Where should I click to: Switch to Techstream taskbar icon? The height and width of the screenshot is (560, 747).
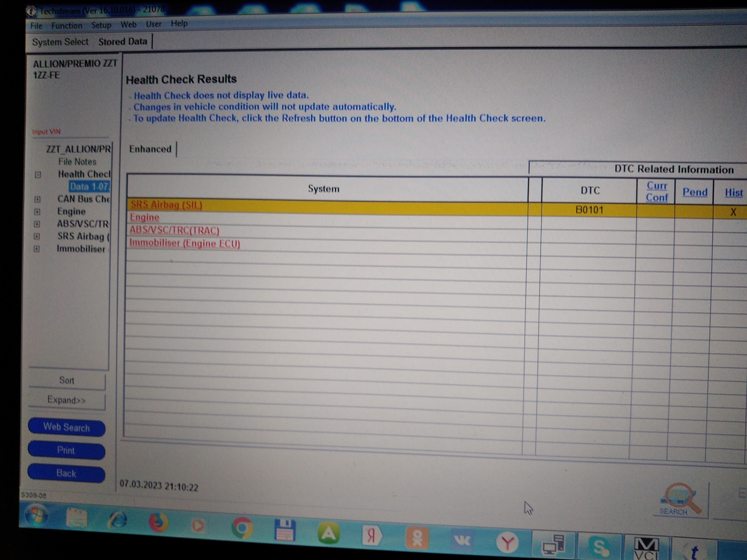(694, 550)
